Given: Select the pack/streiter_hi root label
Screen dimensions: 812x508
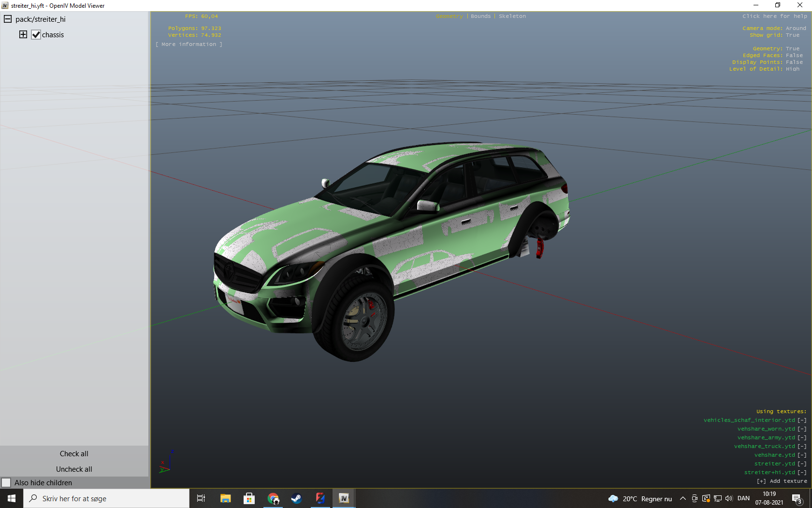Looking at the screenshot, I should 41,19.
